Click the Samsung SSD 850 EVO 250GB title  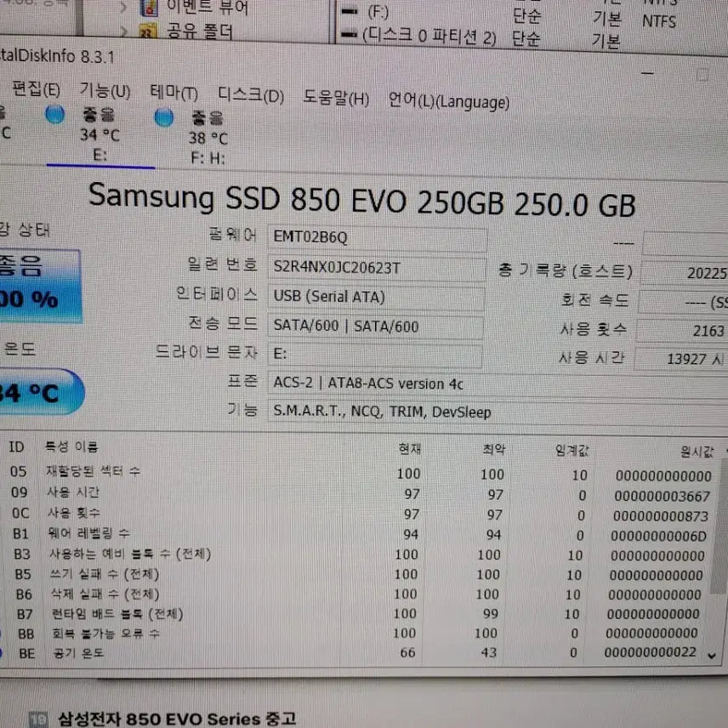pyautogui.click(x=362, y=200)
